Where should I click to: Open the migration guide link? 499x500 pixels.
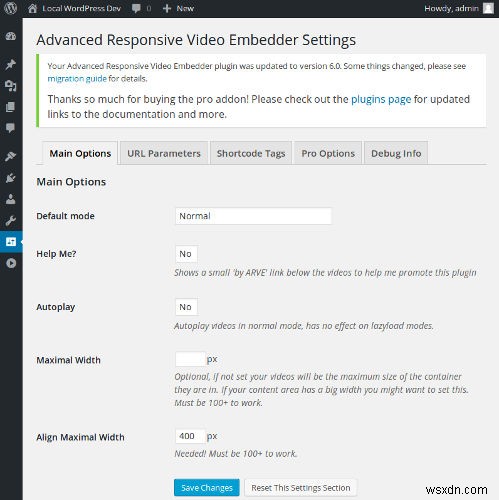pyautogui.click(x=77, y=79)
